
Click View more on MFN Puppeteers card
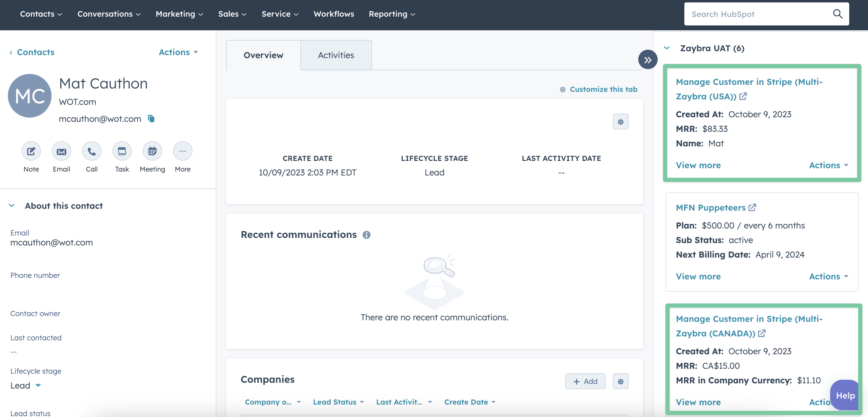(698, 277)
